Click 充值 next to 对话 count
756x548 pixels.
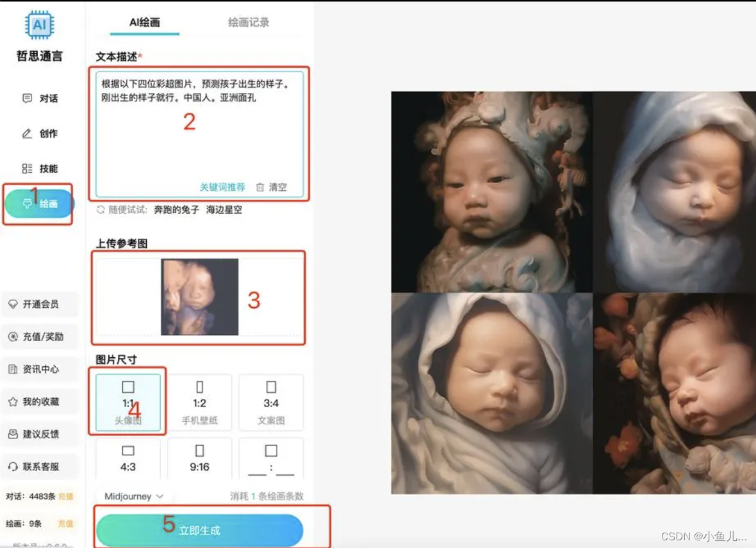(65, 496)
